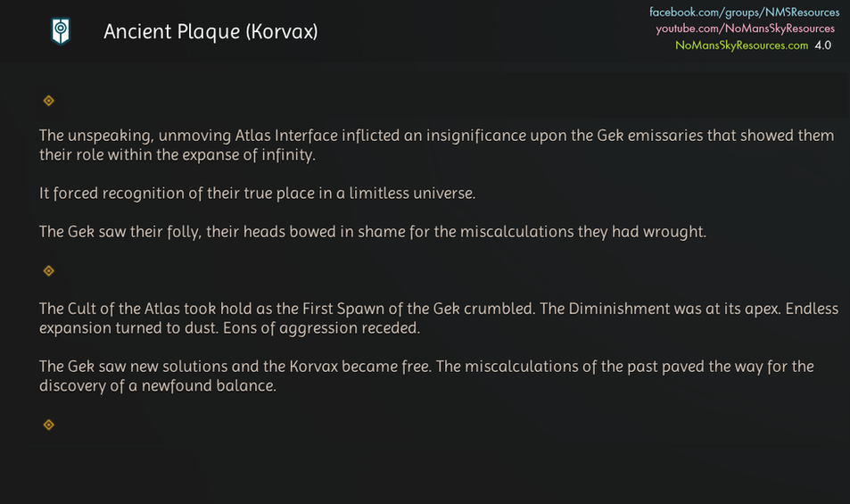Image resolution: width=850 pixels, height=504 pixels.
Task: Click the sentence "The Gek saw their folly"
Action: point(372,232)
